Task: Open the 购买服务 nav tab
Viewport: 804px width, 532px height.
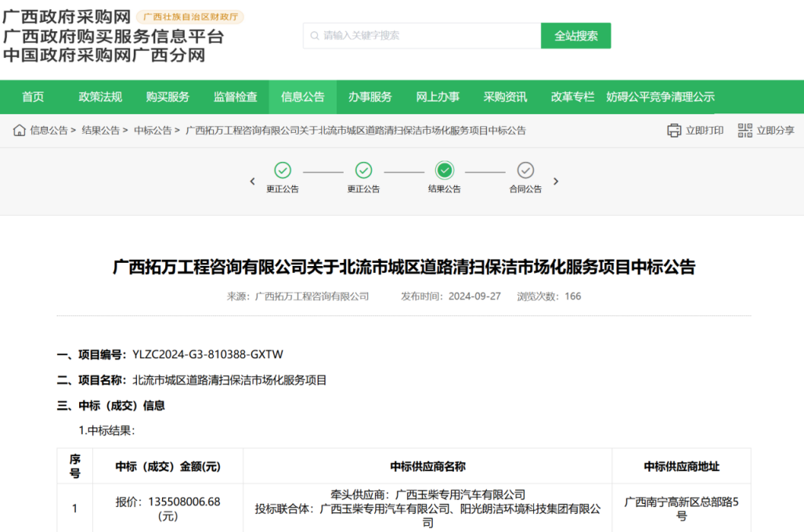Action: 168,97
